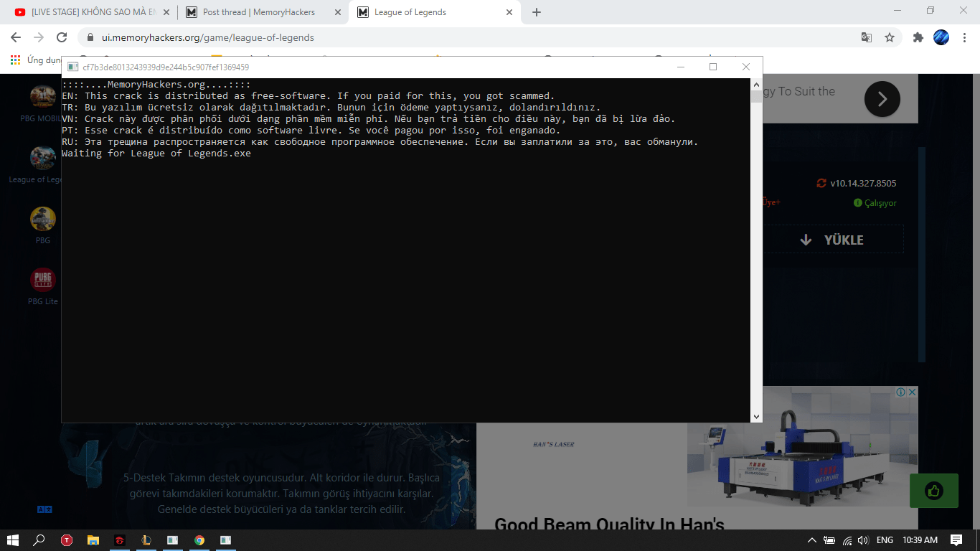This screenshot has height=551, width=980.
Task: Open the red T app in the taskbar
Action: click(67, 540)
